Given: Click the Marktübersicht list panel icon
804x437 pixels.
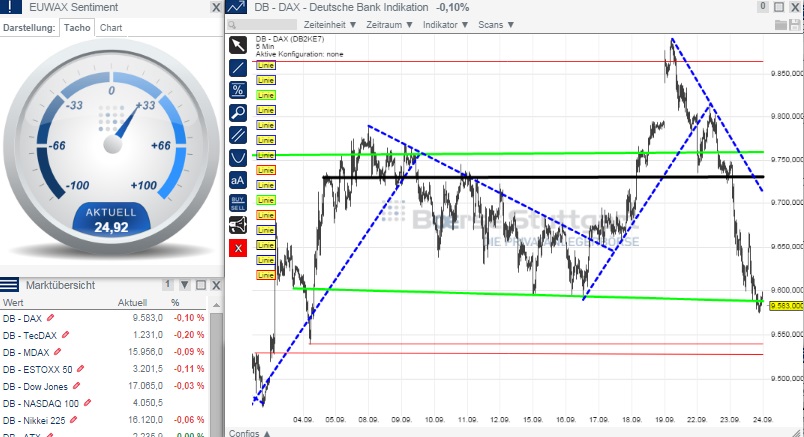Looking at the screenshot, I should [10, 285].
